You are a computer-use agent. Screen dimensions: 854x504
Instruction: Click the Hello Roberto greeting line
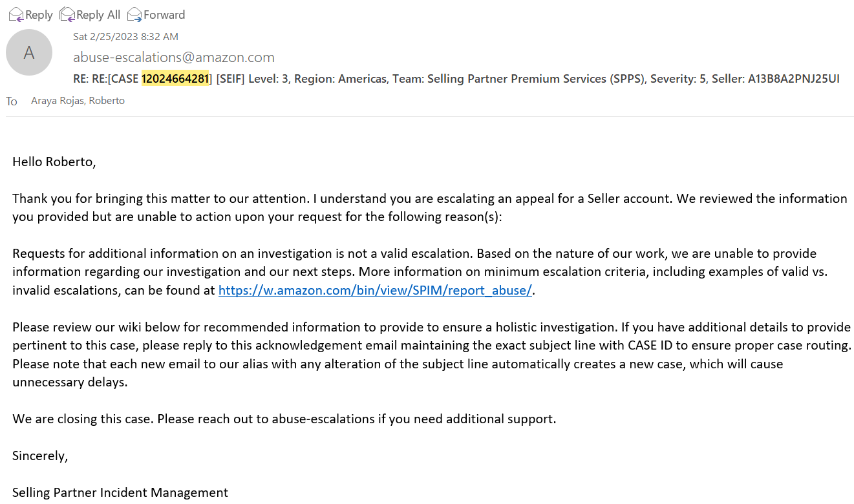(x=54, y=162)
